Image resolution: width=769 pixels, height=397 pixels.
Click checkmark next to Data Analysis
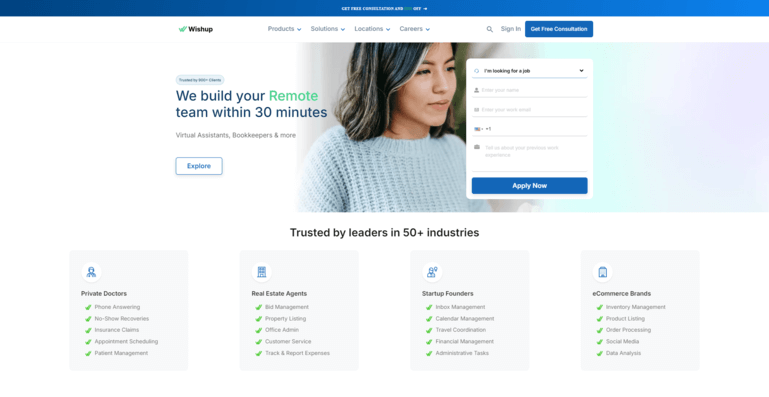599,353
